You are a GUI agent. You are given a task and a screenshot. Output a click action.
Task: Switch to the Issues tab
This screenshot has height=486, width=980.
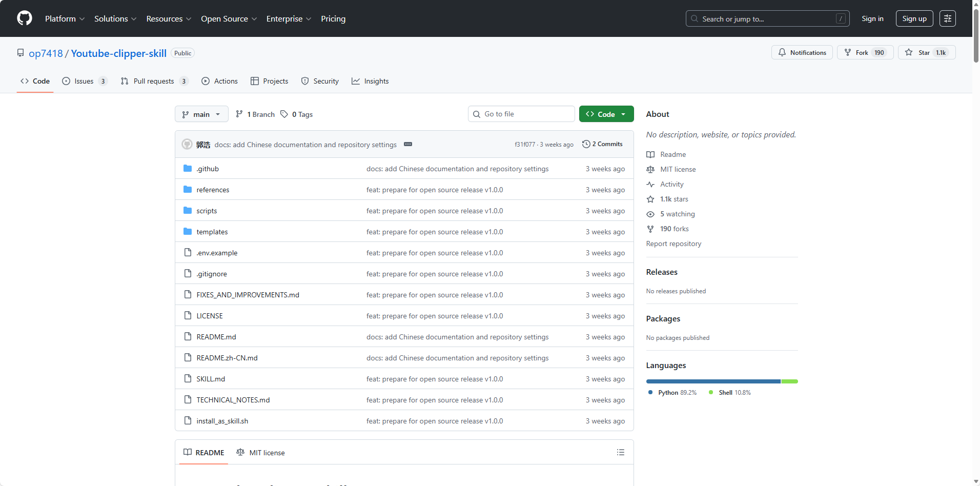[x=84, y=81]
